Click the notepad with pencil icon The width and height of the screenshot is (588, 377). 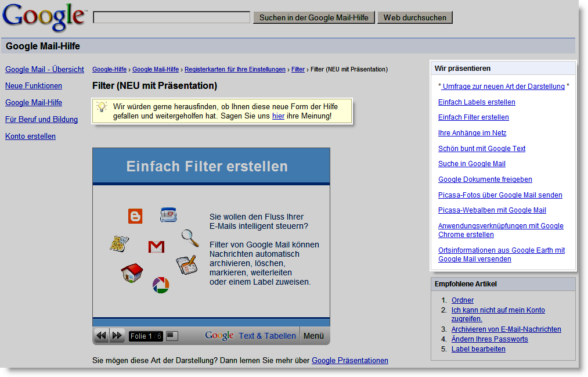click(187, 265)
